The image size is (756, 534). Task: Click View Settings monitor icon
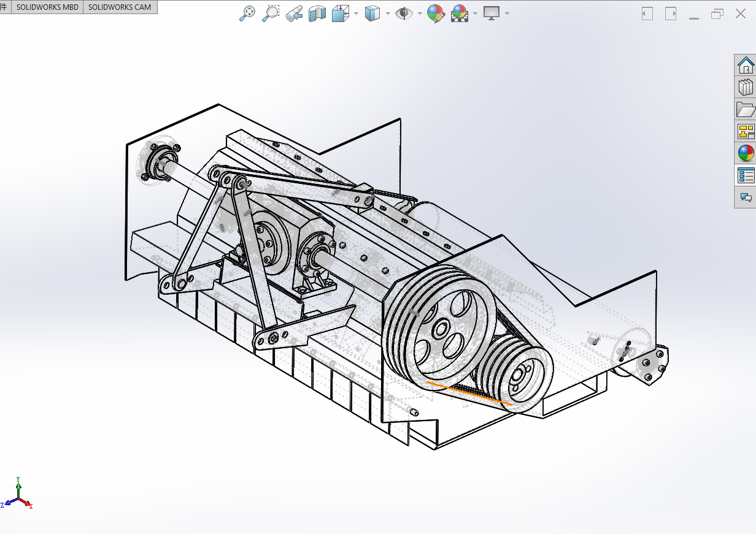pos(492,13)
